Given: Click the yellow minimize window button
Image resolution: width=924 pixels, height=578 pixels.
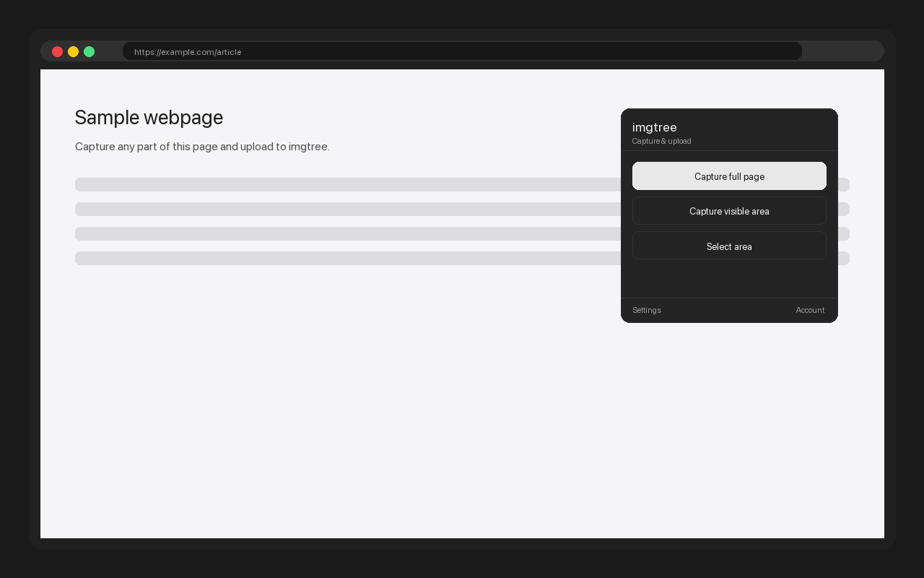Looking at the screenshot, I should [x=73, y=51].
